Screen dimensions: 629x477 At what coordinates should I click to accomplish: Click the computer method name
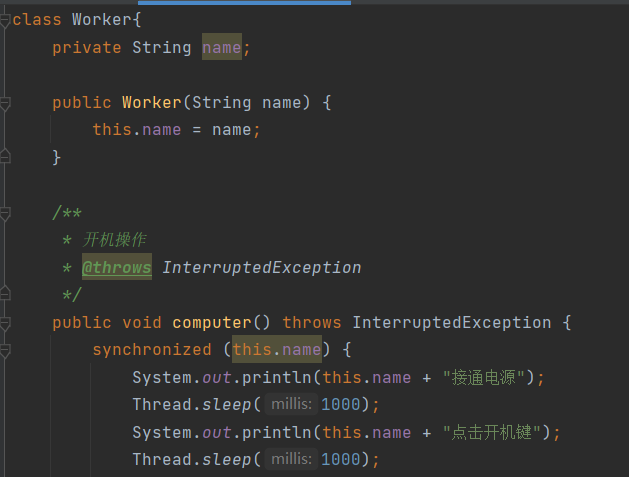[211, 323]
